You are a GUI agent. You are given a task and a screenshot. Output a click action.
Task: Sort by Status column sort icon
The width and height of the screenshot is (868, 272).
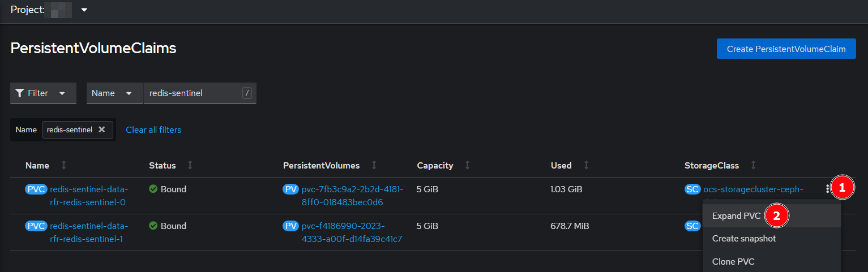point(190,165)
